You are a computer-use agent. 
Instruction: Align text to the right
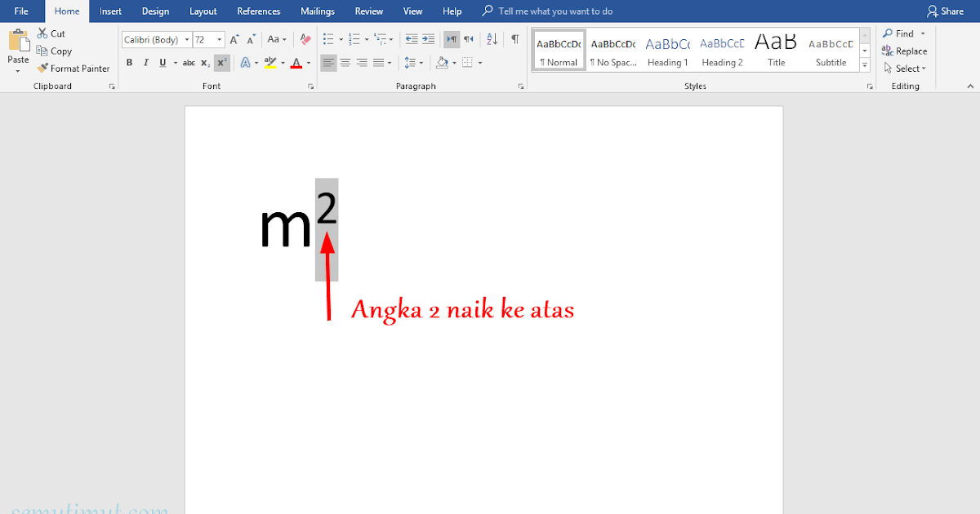[362, 63]
